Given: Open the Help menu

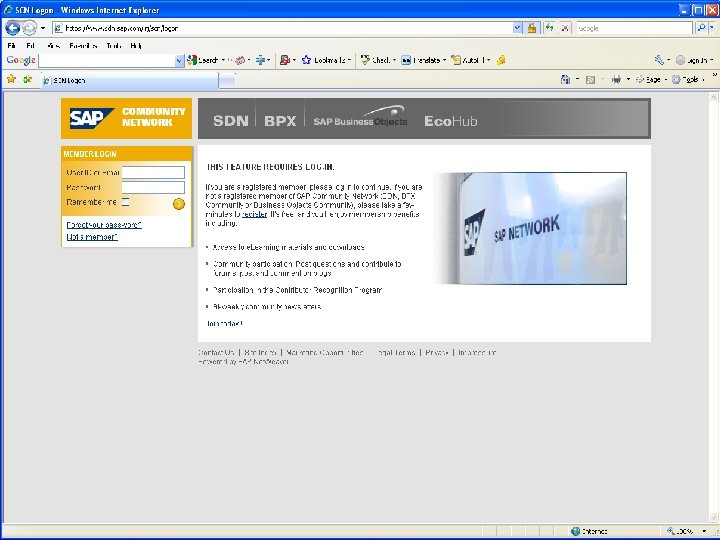Looking at the screenshot, I should tap(136, 45).
